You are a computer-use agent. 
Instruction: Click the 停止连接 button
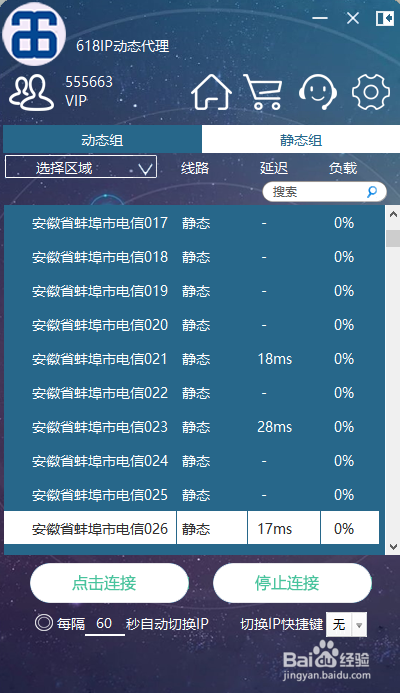click(x=292, y=583)
